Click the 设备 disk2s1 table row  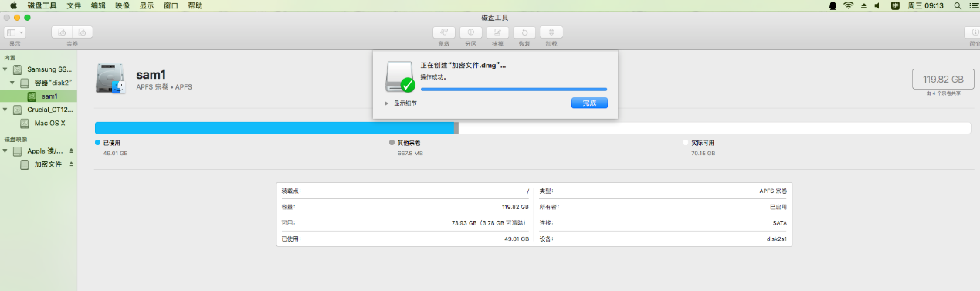point(663,239)
